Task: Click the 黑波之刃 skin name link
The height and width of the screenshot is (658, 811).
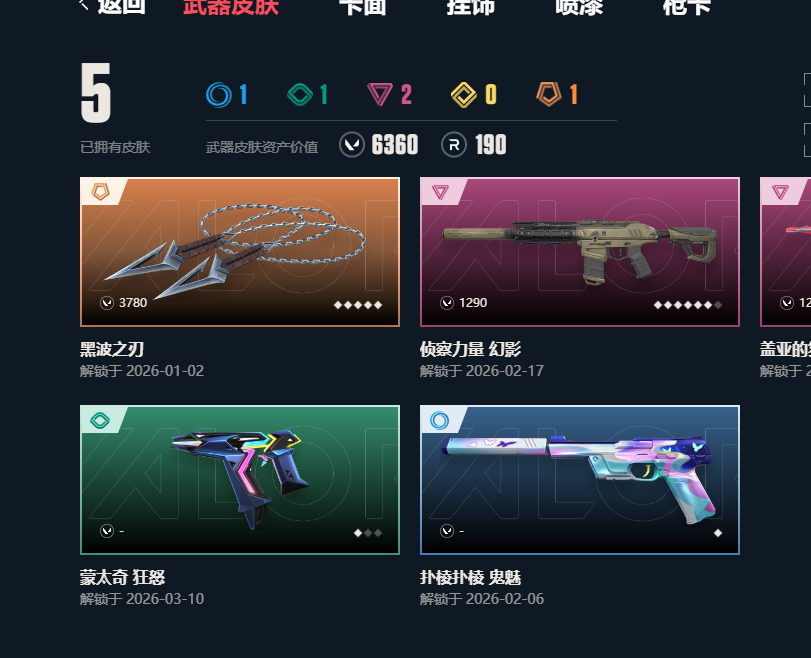Action: pyautogui.click(x=112, y=350)
